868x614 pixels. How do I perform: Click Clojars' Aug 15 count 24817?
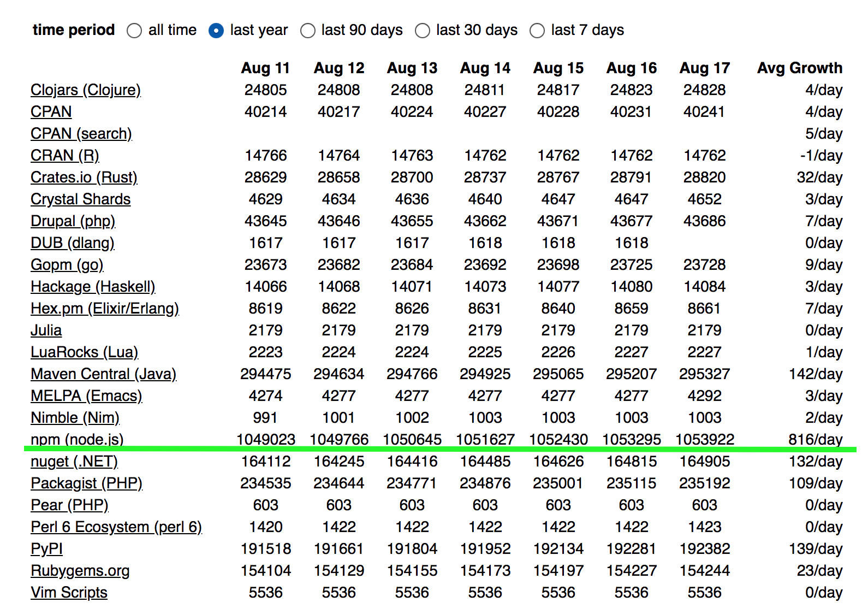(558, 90)
